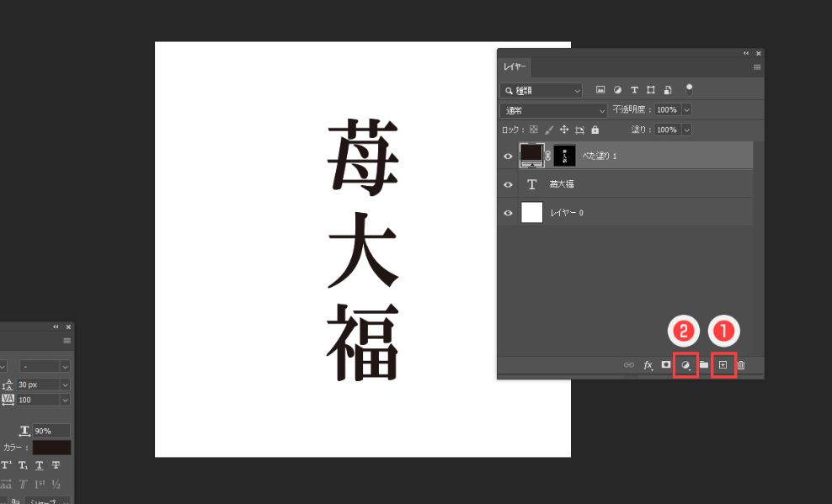This screenshot has width=832, height=504.
Task: Toggle Underline text style
Action: point(40,465)
